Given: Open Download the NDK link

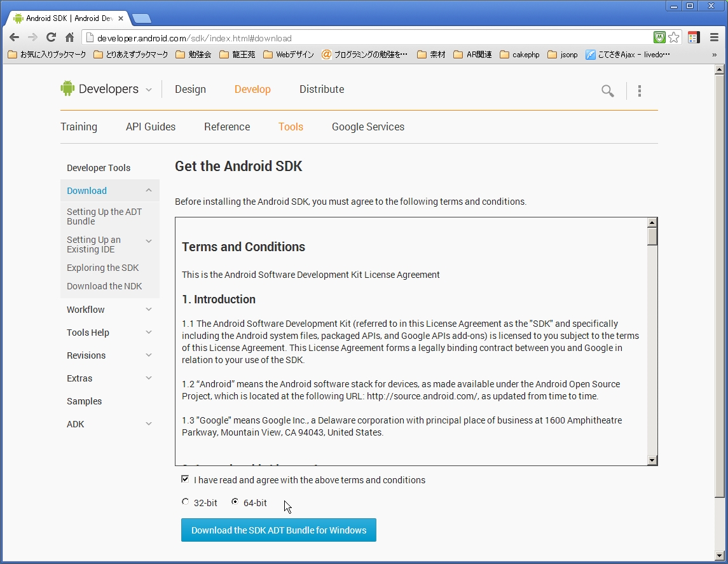Looking at the screenshot, I should pyautogui.click(x=104, y=286).
